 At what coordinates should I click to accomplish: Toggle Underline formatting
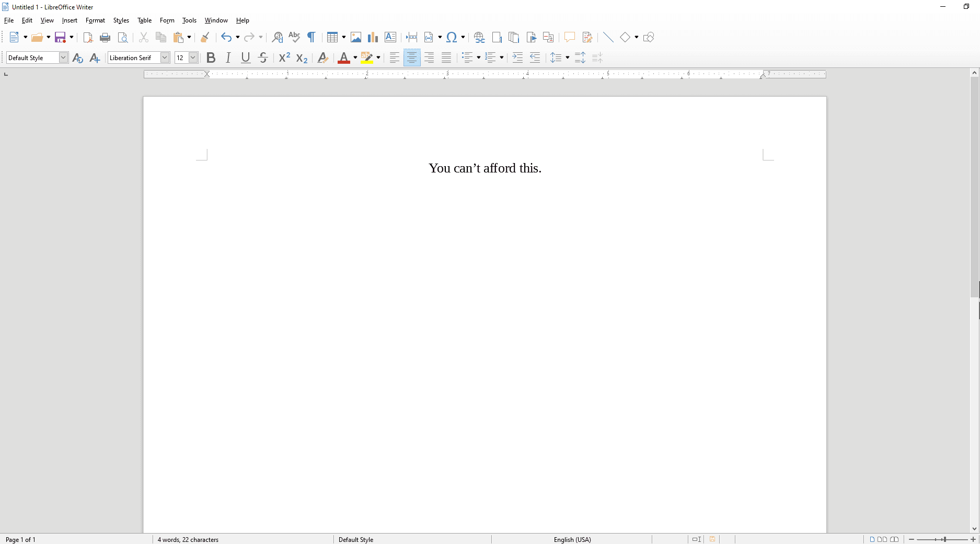coord(246,57)
